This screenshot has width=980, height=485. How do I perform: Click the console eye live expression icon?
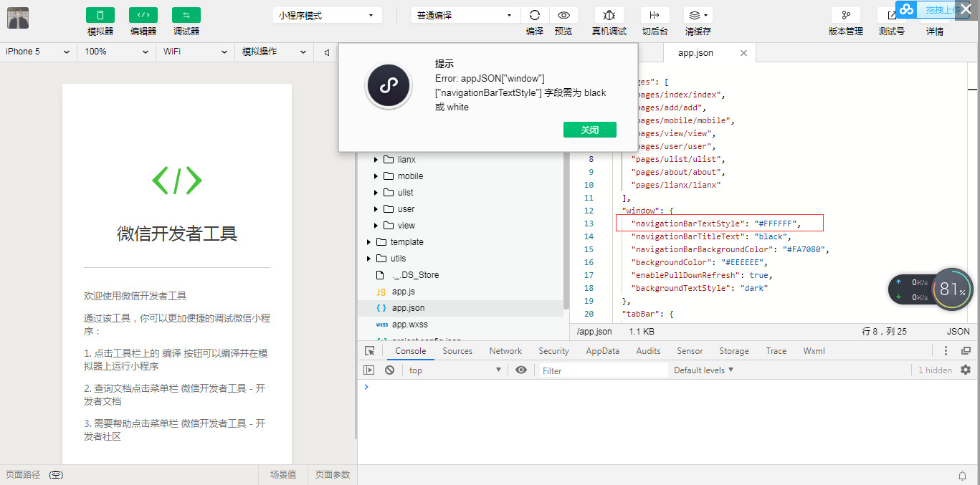click(521, 370)
